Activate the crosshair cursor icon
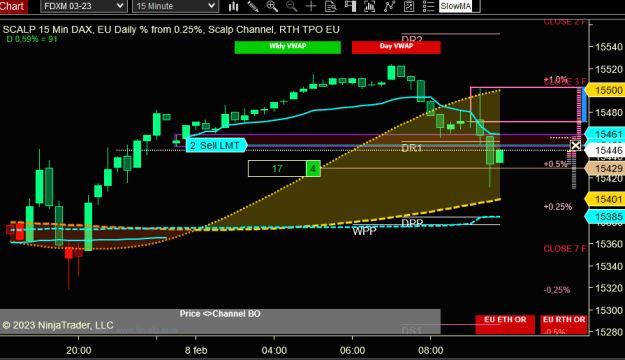 tap(311, 6)
